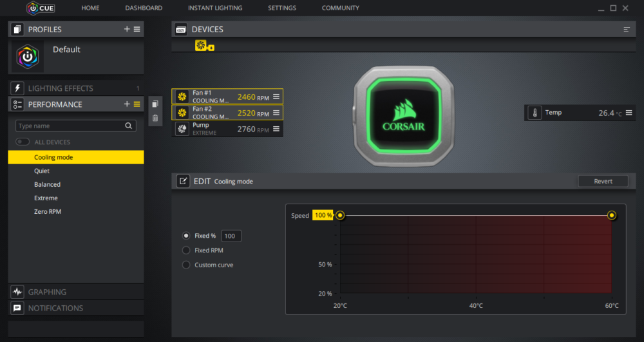Select the Default profile thumbnail
The image size is (644, 342).
point(28,57)
